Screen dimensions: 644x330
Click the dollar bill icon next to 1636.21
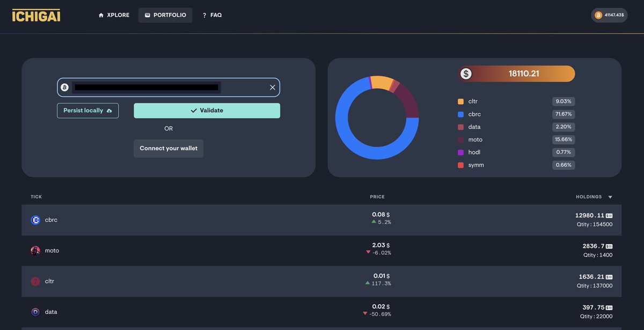pyautogui.click(x=609, y=277)
